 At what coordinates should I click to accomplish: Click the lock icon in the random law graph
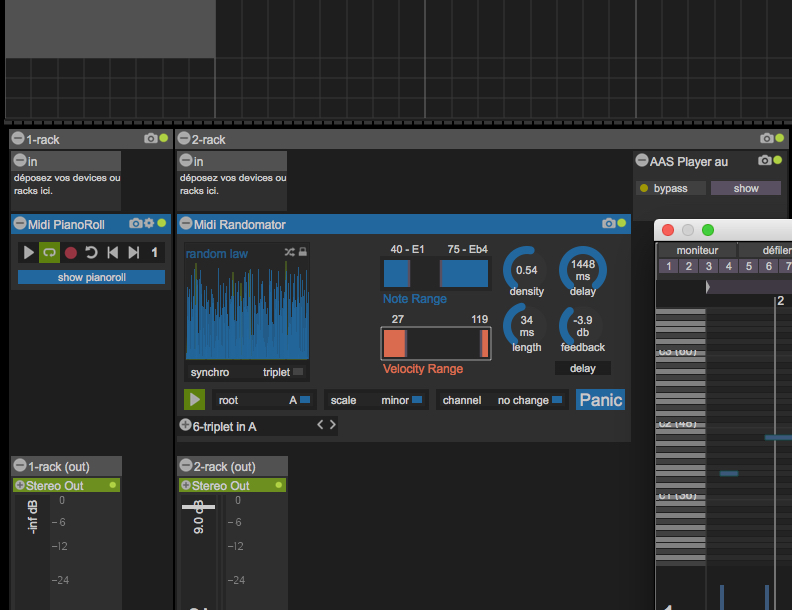(x=302, y=252)
